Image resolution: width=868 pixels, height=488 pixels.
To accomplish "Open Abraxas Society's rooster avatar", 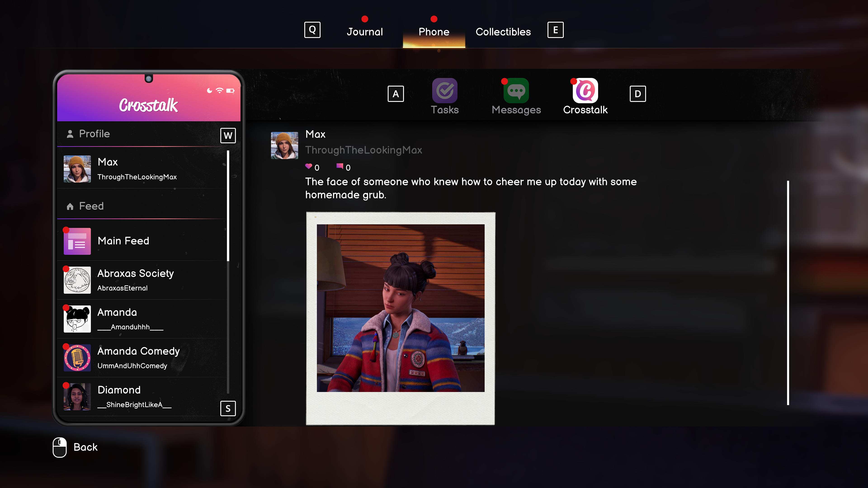I will tap(77, 280).
